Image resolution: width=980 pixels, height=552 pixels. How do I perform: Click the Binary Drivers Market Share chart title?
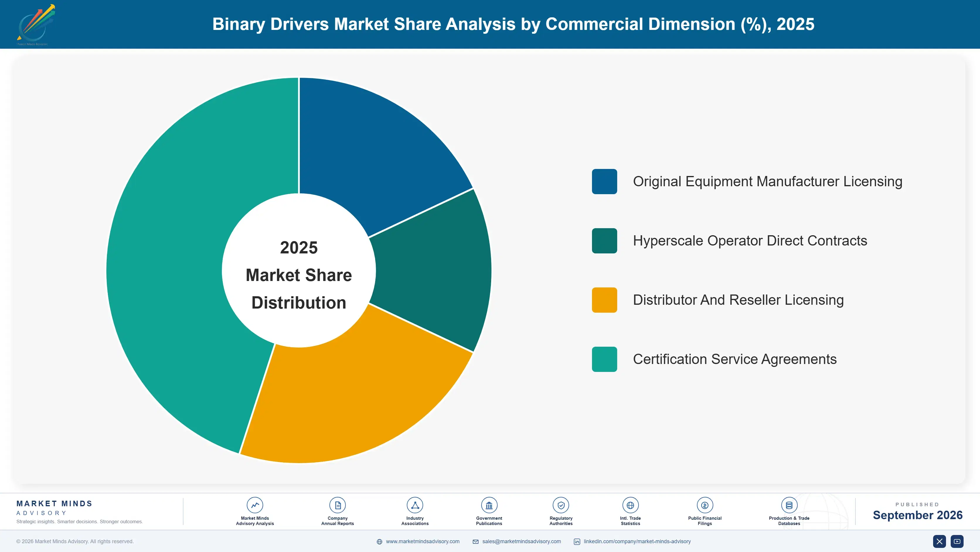(513, 24)
